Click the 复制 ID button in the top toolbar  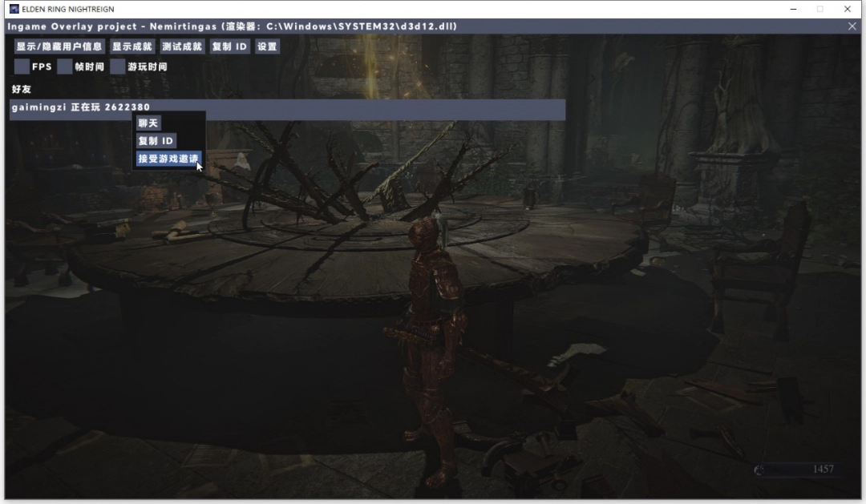(229, 46)
